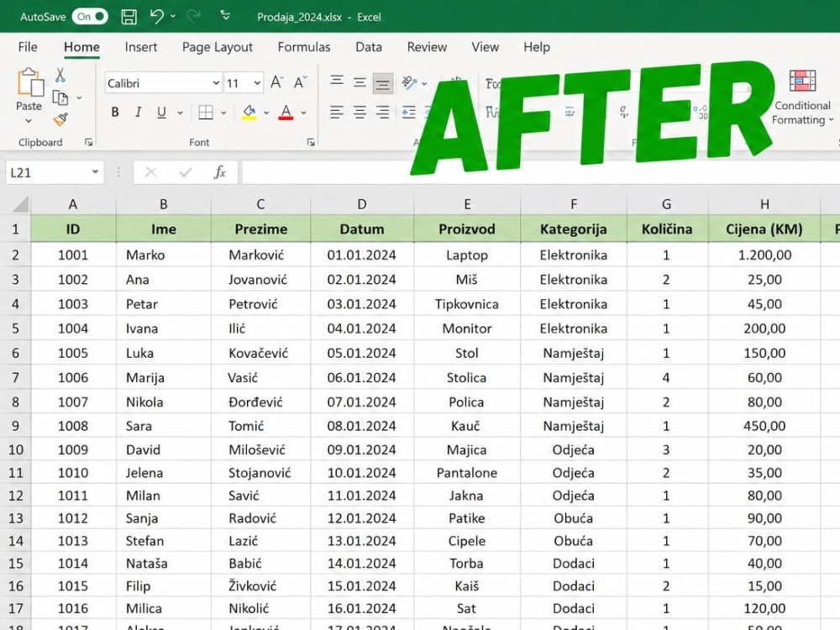The height and width of the screenshot is (630, 840).
Task: Open the Copy options dropdown arrow
Action: click(79, 98)
